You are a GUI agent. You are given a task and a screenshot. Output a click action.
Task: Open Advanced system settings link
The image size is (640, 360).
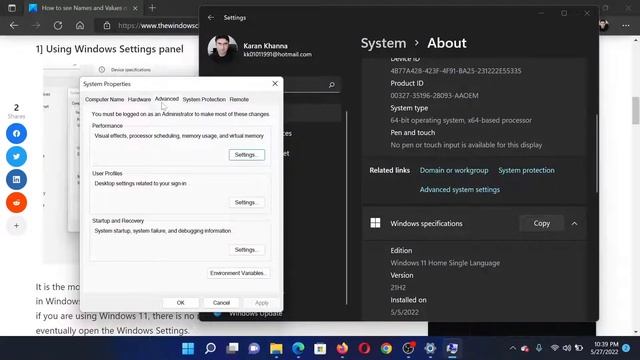coord(460,189)
